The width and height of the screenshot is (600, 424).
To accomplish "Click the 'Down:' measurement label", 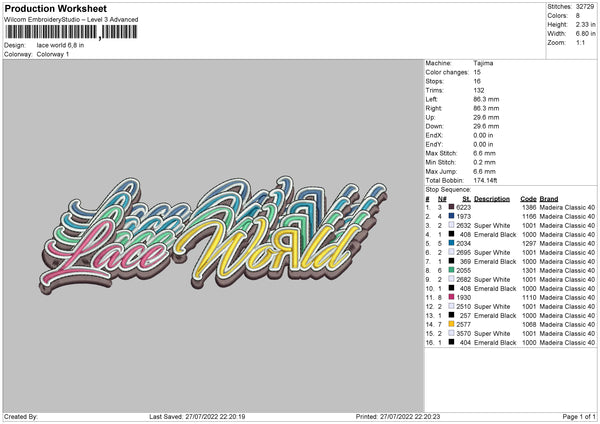I will (434, 126).
